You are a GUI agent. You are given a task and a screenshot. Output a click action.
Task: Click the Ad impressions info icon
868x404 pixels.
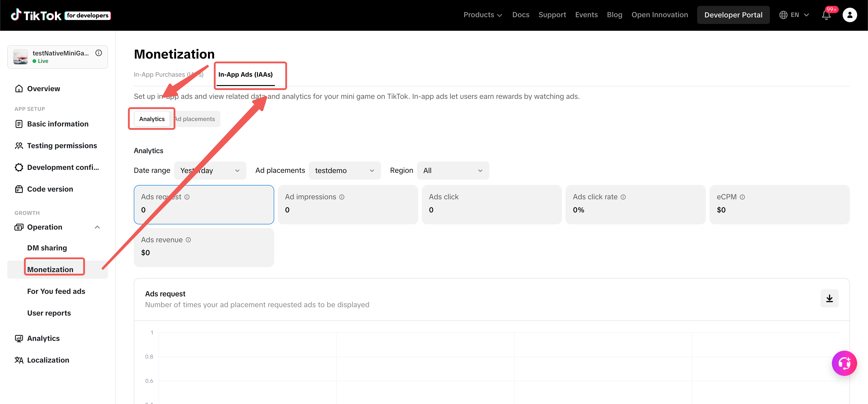click(342, 197)
